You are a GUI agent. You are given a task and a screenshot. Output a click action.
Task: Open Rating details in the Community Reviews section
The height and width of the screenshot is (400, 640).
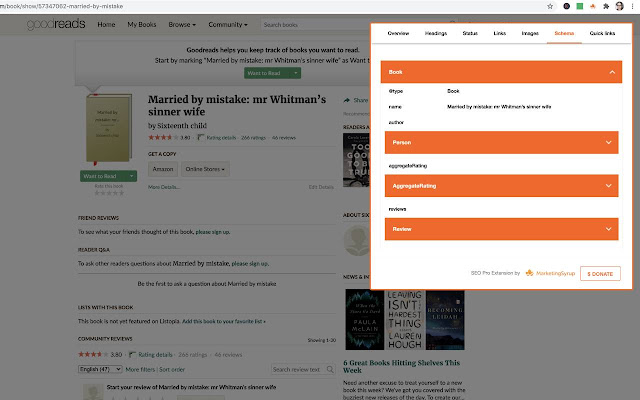(x=155, y=355)
